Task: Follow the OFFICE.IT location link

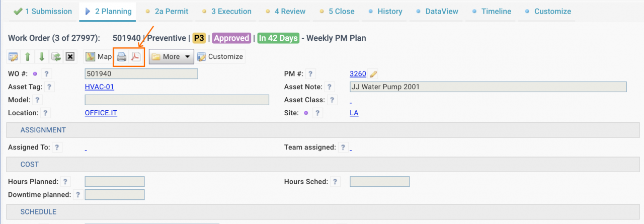Action: point(101,113)
